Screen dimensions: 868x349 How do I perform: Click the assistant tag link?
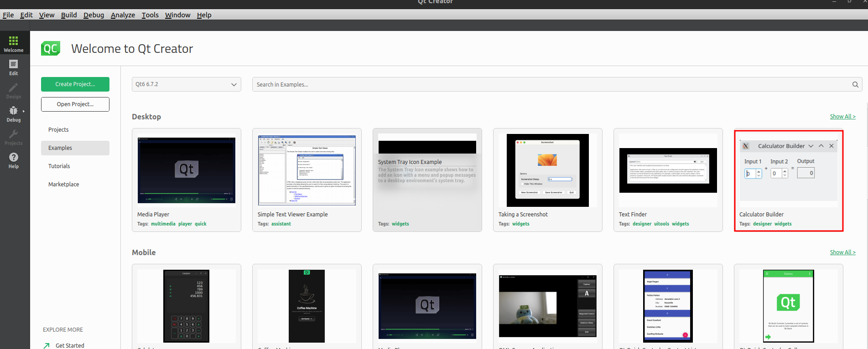click(x=281, y=224)
